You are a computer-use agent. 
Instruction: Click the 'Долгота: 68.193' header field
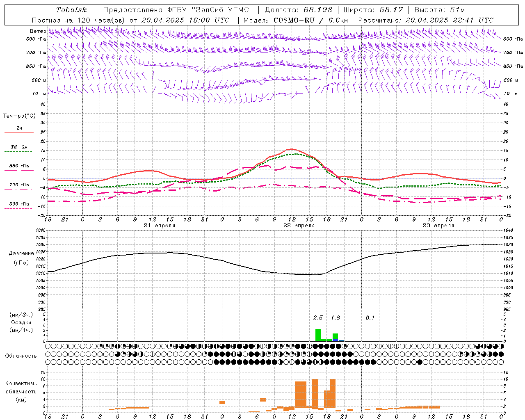298,10
